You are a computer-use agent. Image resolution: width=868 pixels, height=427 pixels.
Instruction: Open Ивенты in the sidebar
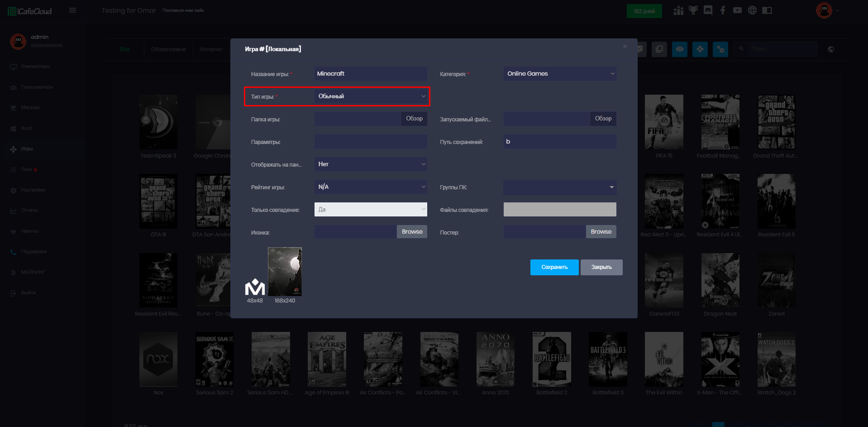[29, 231]
